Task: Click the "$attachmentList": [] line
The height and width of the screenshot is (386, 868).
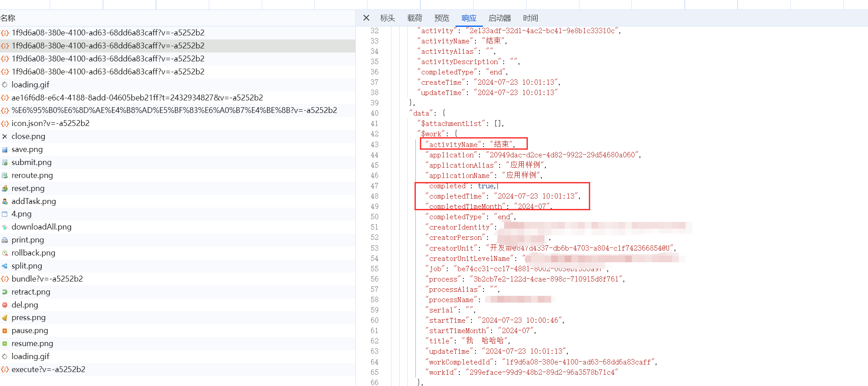Action: (461, 124)
